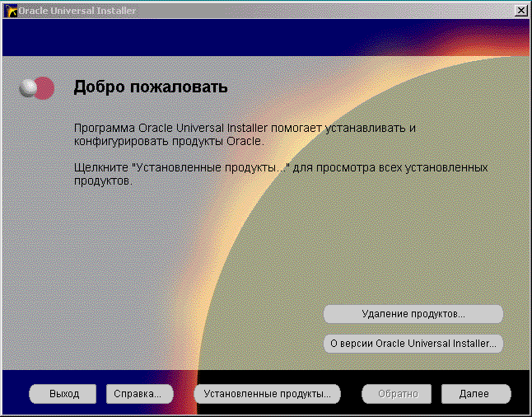Click the greyed-out Обратно button
Viewport: 532px width, 417px height.
click(396, 394)
